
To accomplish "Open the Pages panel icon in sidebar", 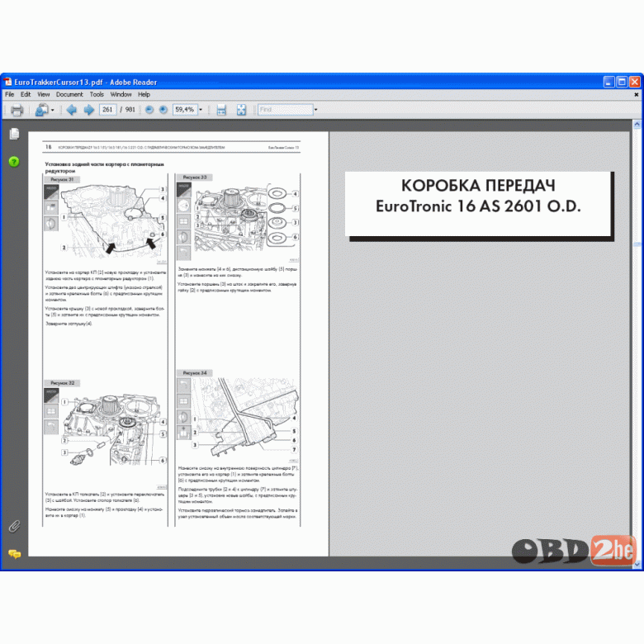I will (x=14, y=134).
